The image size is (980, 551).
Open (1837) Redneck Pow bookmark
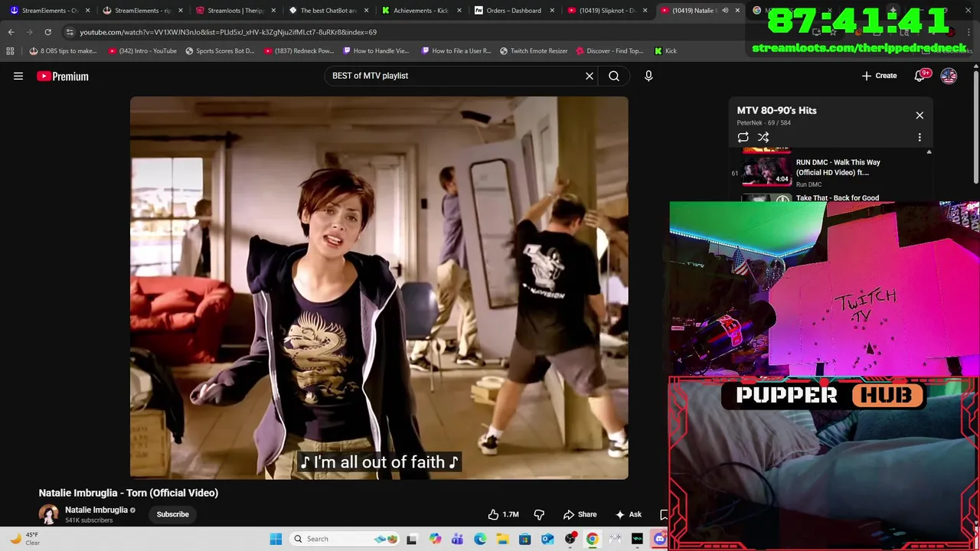(x=299, y=51)
